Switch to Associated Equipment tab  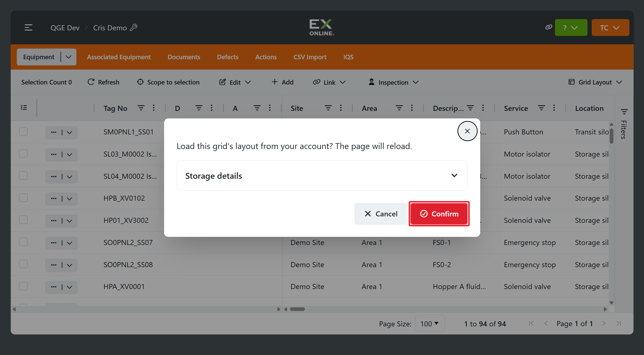tap(119, 57)
